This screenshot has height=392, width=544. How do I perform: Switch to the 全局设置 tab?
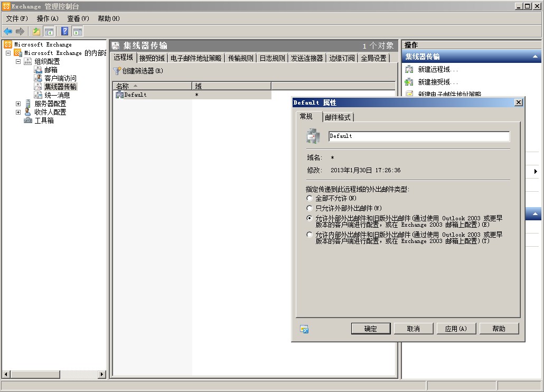click(x=373, y=58)
